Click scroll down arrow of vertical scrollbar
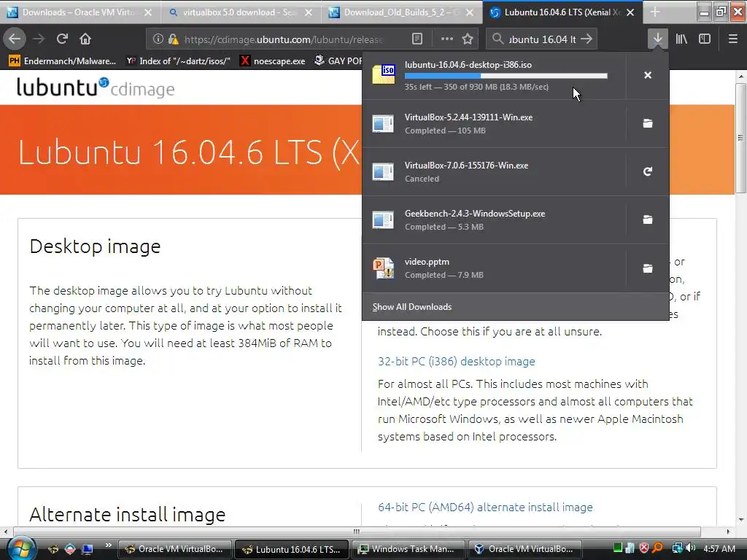This screenshot has height=560, width=747. coord(740,519)
